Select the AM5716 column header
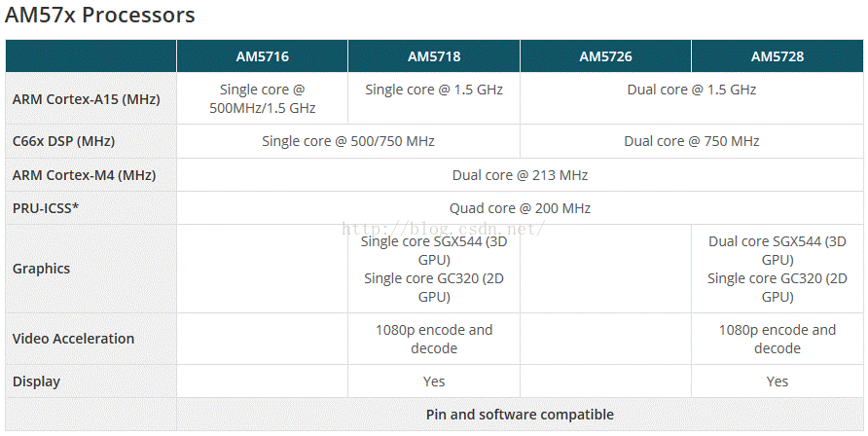 (x=262, y=56)
